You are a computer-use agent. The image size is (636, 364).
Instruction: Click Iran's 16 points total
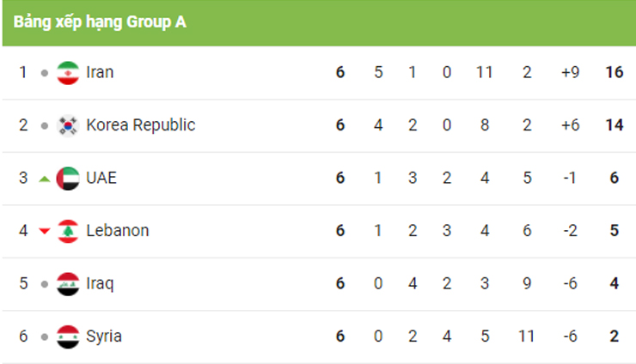(614, 73)
